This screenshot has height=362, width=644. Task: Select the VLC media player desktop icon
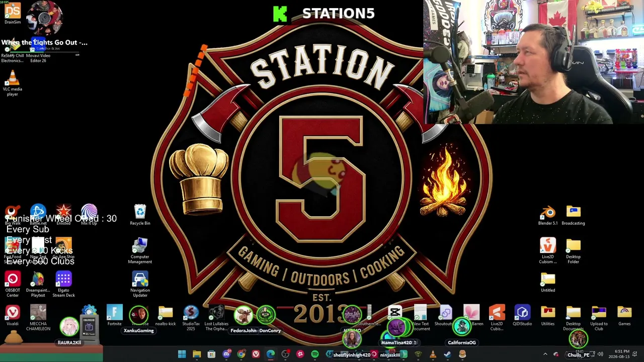tap(13, 83)
